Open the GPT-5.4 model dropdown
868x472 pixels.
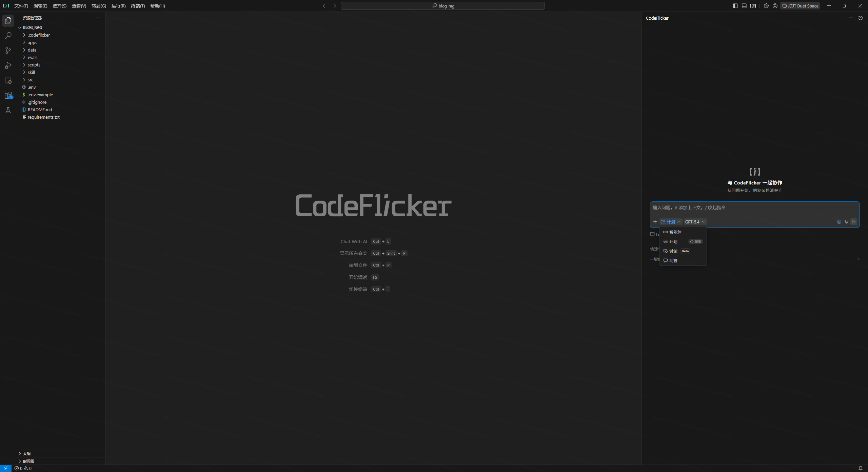pyautogui.click(x=695, y=222)
